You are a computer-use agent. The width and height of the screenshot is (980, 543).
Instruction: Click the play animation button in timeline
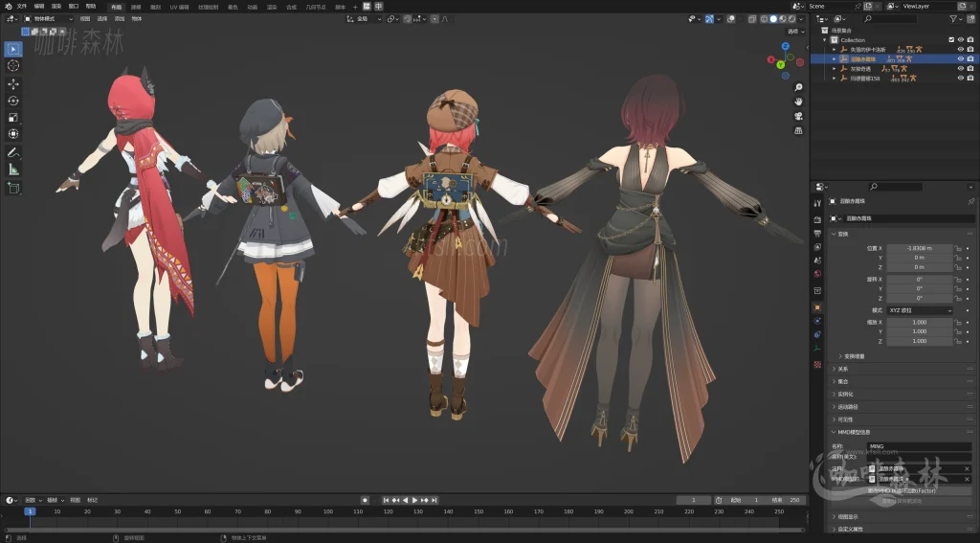(x=413, y=500)
